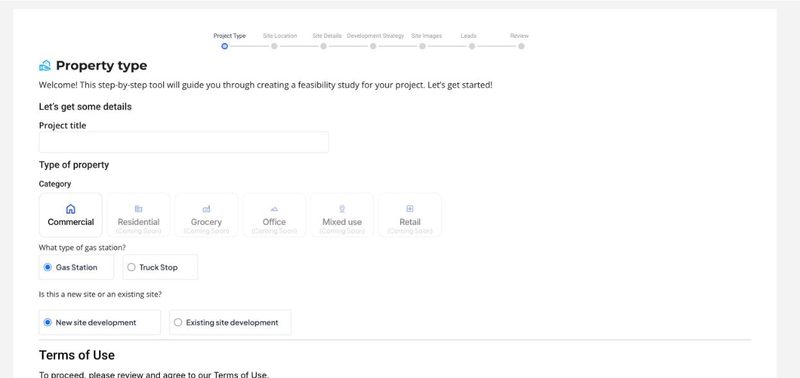The image size is (800, 378).
Task: Click the Grocery store icon
Action: click(x=206, y=209)
